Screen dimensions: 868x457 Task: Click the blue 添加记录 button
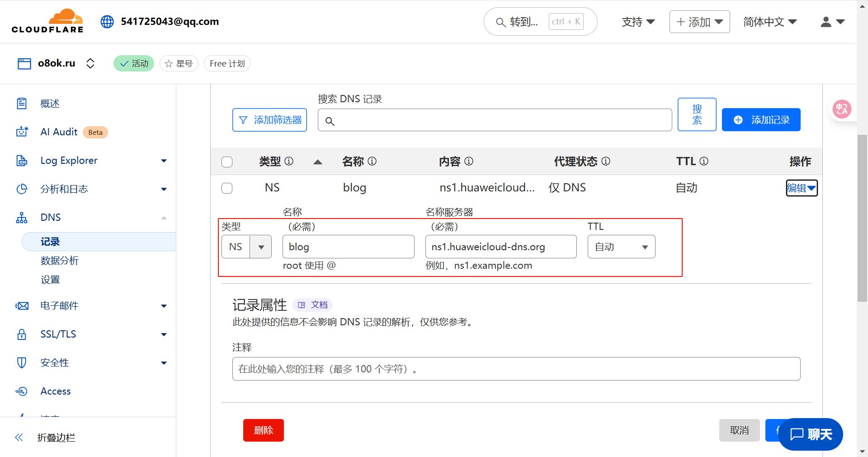(x=761, y=120)
